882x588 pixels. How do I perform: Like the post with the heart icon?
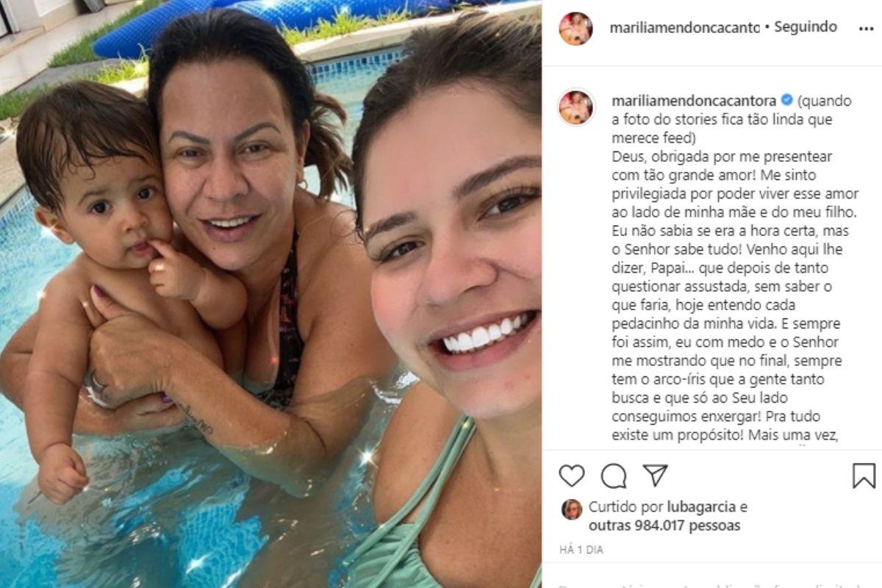click(x=571, y=476)
